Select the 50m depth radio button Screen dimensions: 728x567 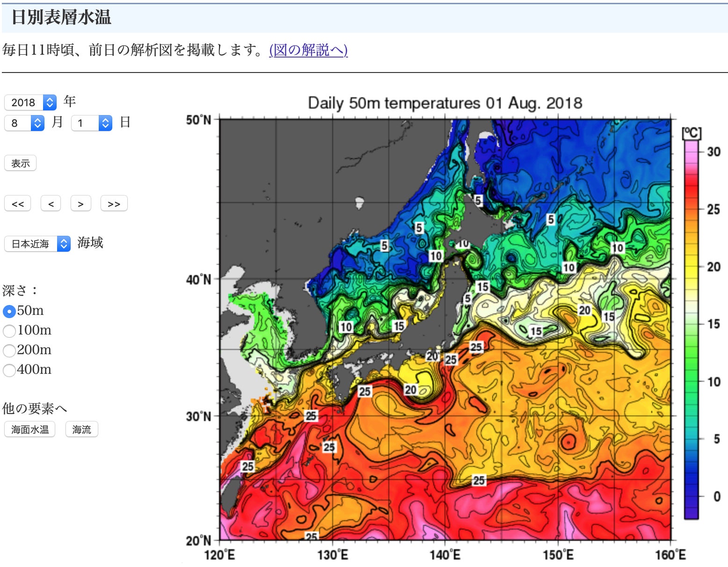pyautogui.click(x=9, y=311)
